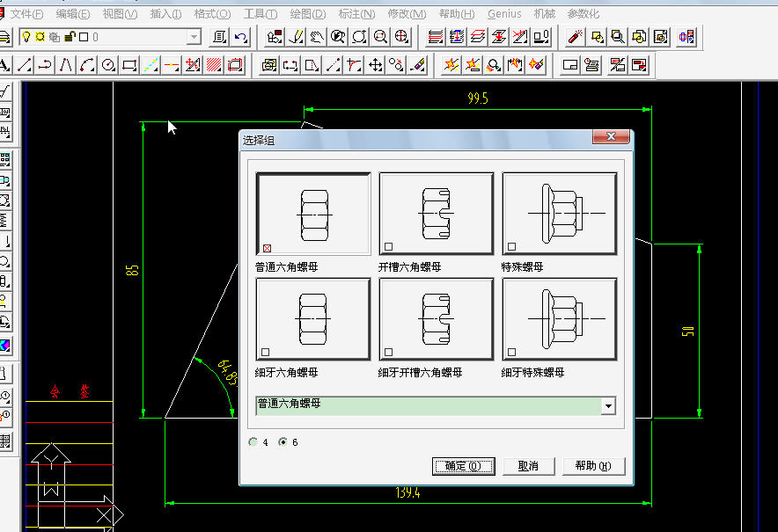Click the 取消 button

(528, 466)
